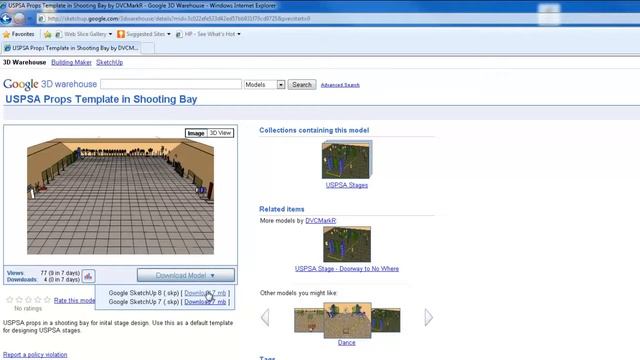Open the Dance model link
The height and width of the screenshot is (360, 640).
click(347, 343)
